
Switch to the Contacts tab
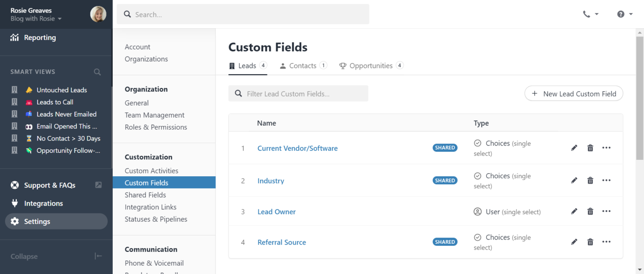click(302, 65)
